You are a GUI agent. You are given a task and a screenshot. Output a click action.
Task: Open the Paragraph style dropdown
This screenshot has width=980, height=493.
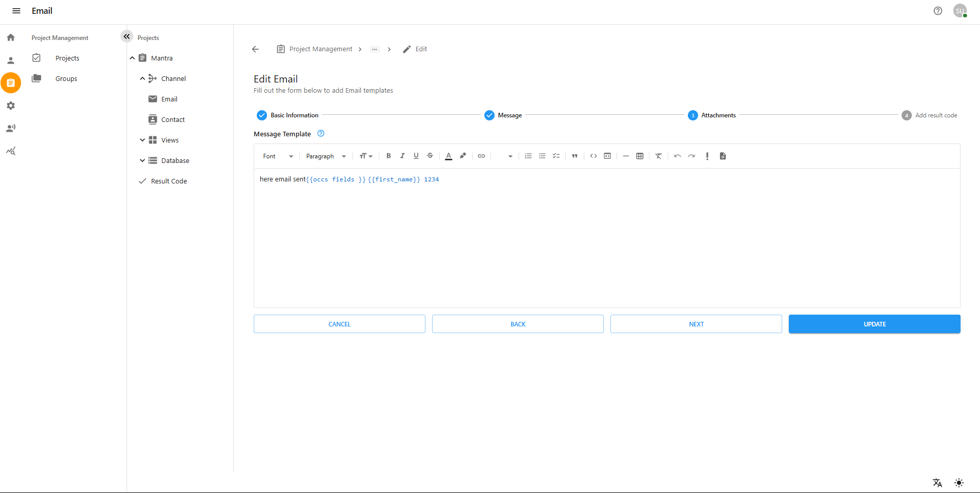326,156
